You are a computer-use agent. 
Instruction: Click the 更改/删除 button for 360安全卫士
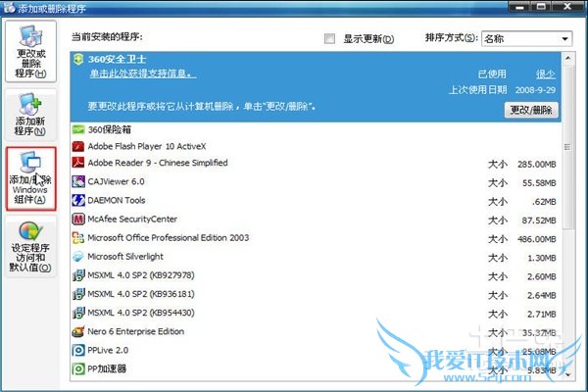531,110
